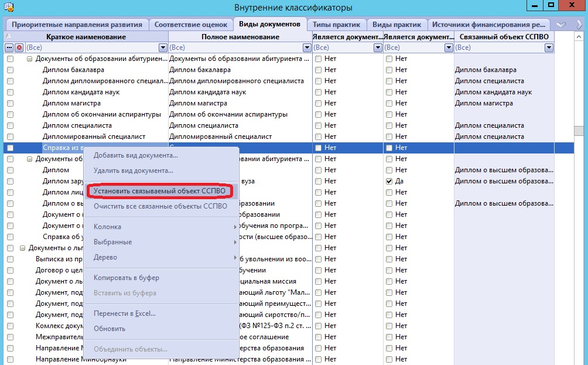Sort by the Краткое наименование column header
Viewport: 588px width, 365px height.
click(x=86, y=37)
